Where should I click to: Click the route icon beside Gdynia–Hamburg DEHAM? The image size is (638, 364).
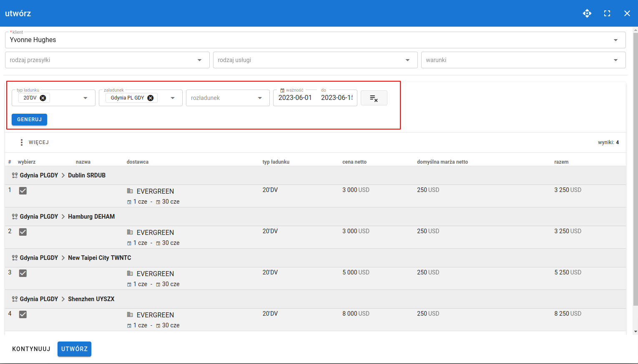click(x=15, y=217)
